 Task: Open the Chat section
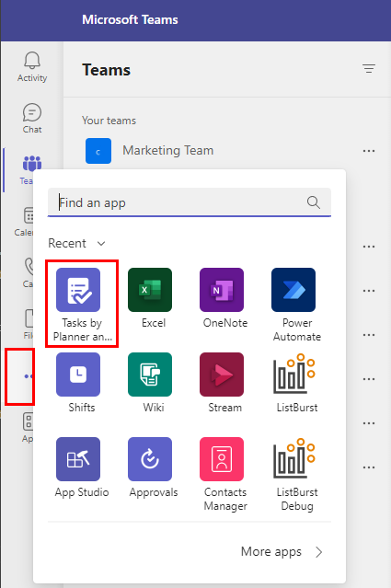(32, 119)
